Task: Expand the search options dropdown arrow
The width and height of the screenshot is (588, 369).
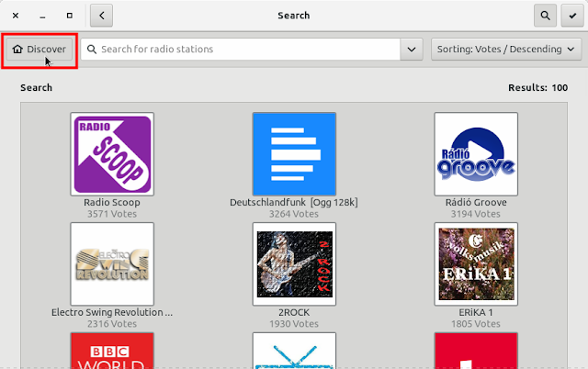Action: pyautogui.click(x=412, y=49)
